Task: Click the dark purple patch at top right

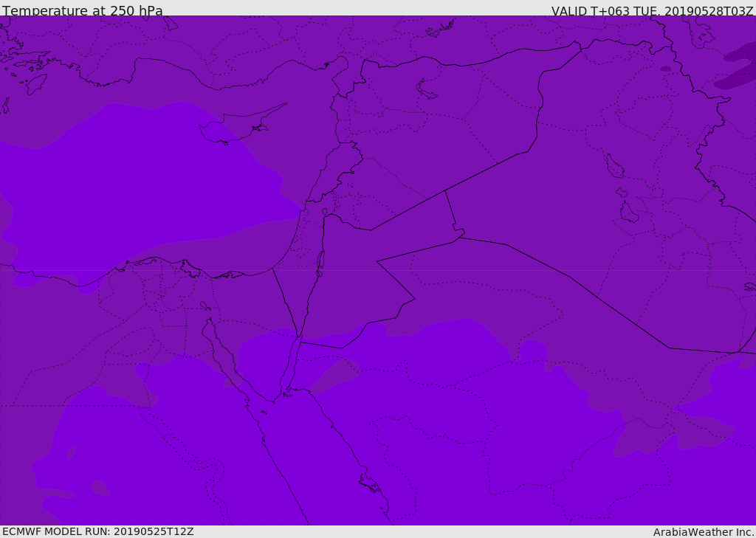Action: click(738, 67)
